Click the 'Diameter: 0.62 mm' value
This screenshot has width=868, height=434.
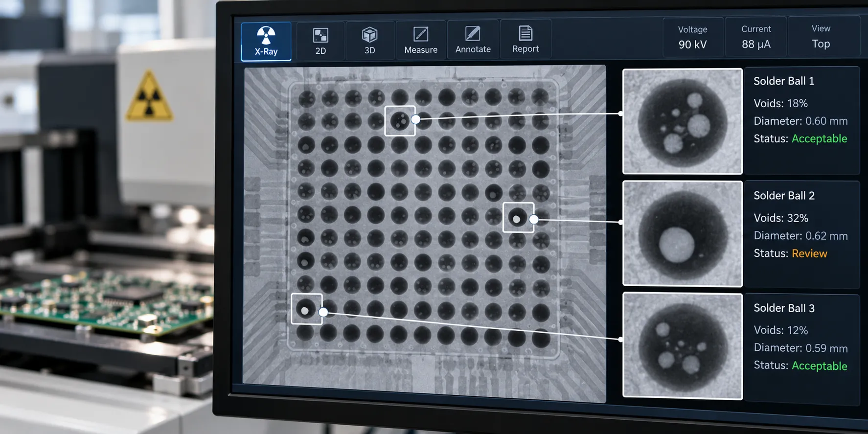(800, 236)
